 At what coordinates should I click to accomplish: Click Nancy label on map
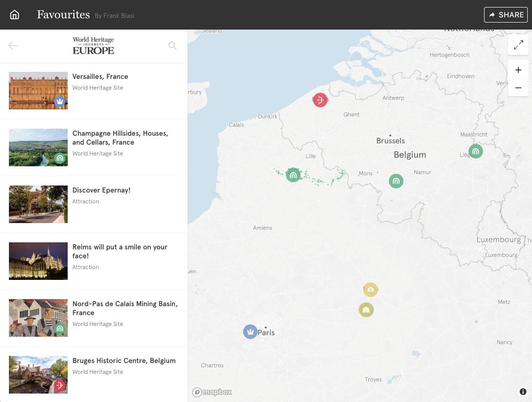[x=505, y=342]
